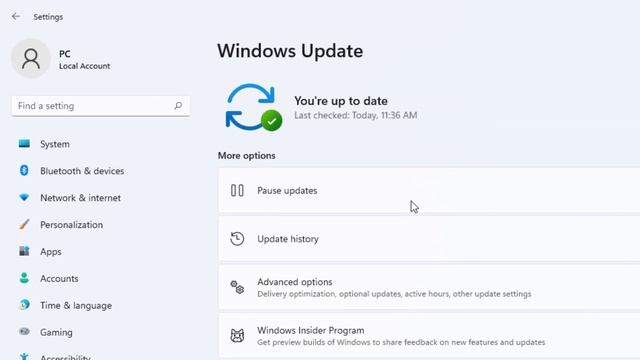640x360 pixels.
Task: Click the PC account name
Action: pos(64,54)
